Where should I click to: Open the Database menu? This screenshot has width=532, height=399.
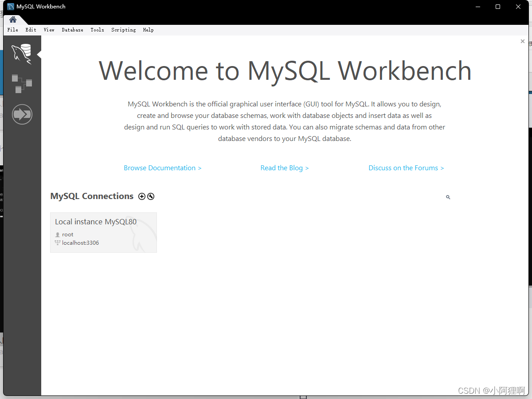pos(73,30)
